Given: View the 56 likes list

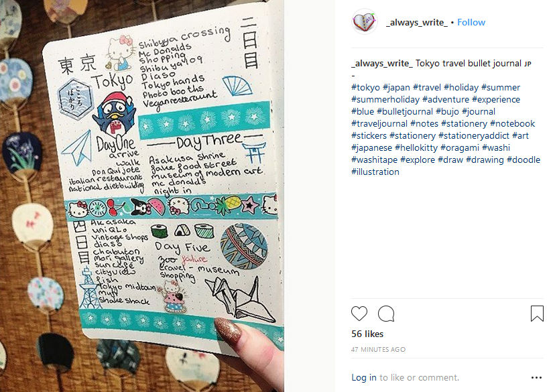Looking at the screenshot, I should (367, 334).
